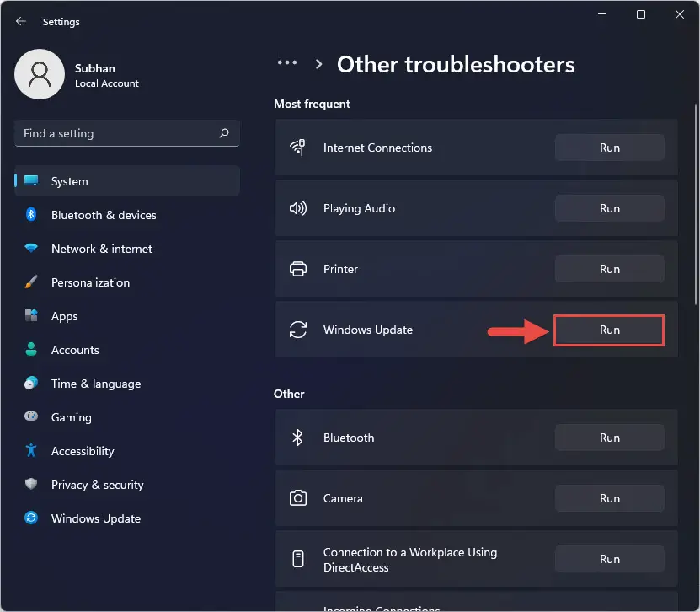Click the back arrow in Settings
The width and height of the screenshot is (700, 612).
point(21,21)
